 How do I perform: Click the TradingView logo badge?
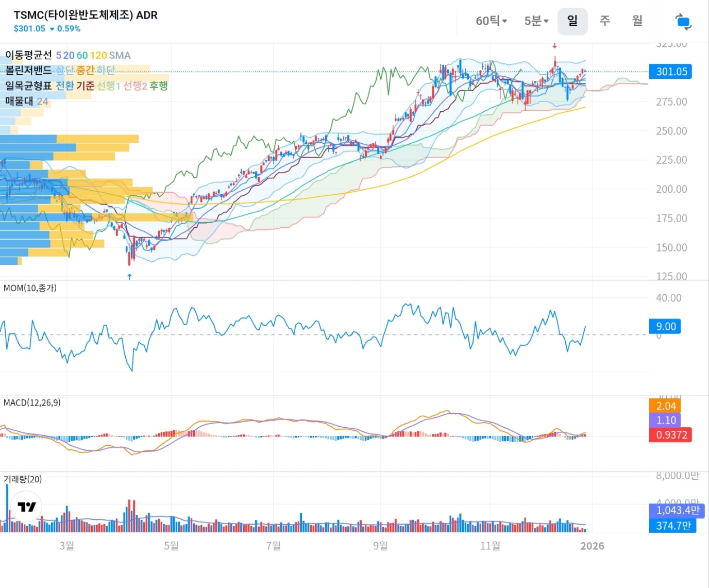coord(26,507)
